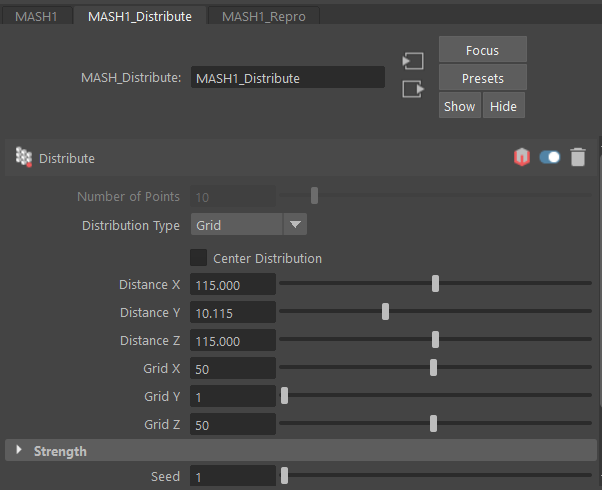This screenshot has height=490, width=602.
Task: Select the MASH1_Distribute tab
Action: click(139, 16)
